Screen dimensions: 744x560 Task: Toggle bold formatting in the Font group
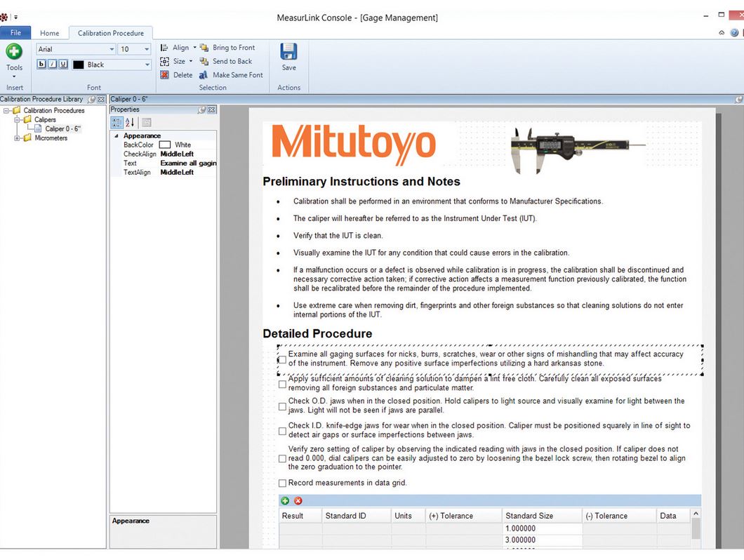(x=41, y=64)
